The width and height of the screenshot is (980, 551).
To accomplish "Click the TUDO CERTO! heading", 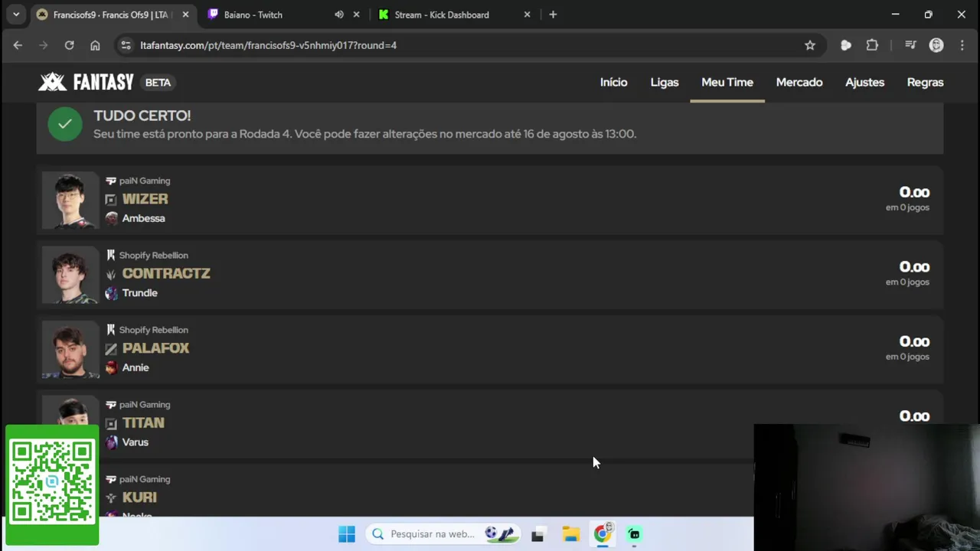I will click(142, 116).
